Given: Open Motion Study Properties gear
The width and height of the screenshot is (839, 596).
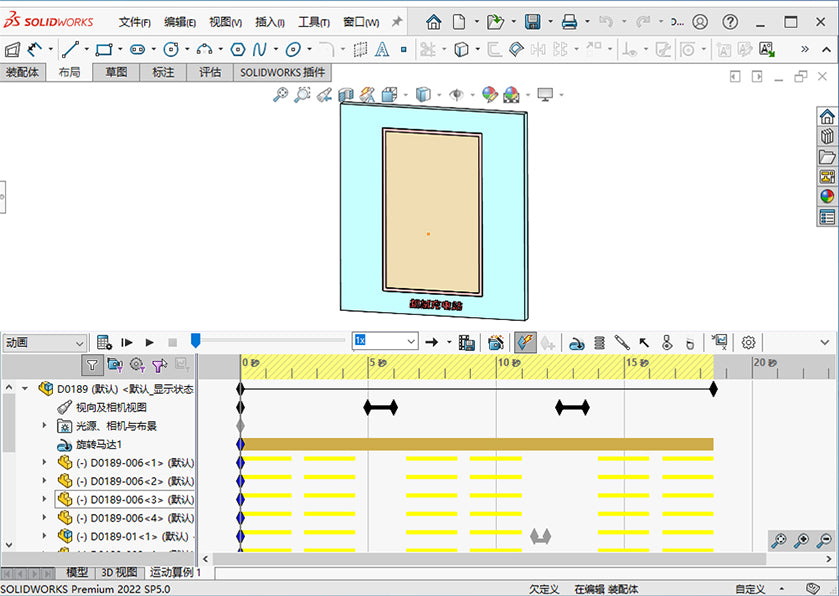Looking at the screenshot, I should (x=749, y=342).
